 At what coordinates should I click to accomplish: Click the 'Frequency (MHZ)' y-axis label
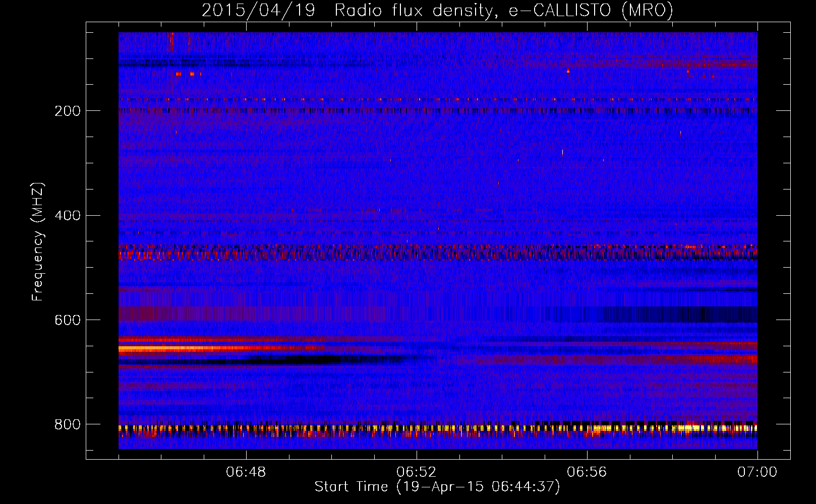coord(38,242)
